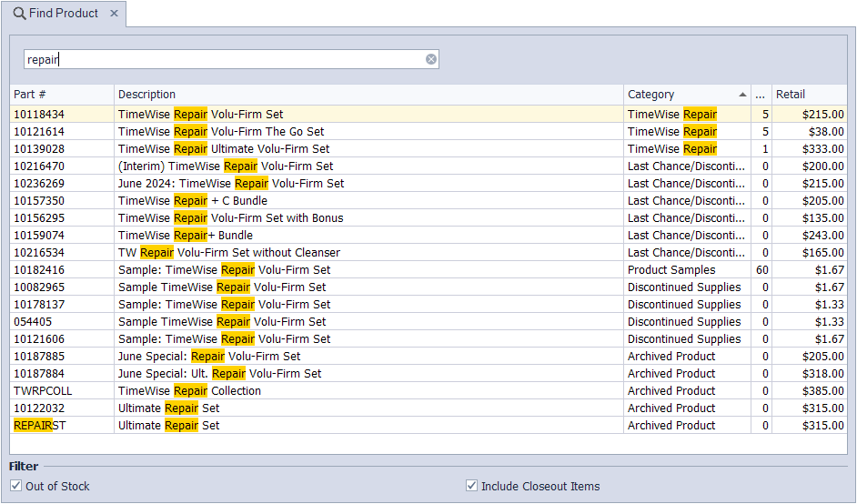
Task: Click the $318.00 retail price
Action: pos(823,374)
